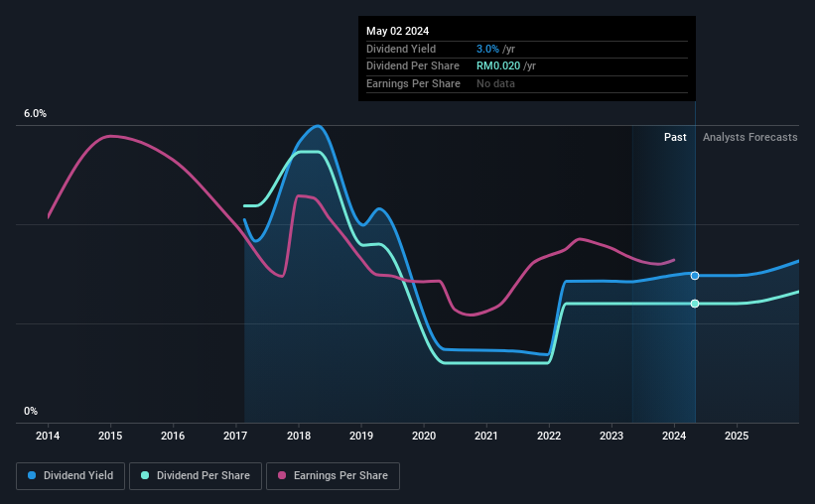Toggle the Dividend Yield legend button
This screenshot has height=504, width=815.
[70, 476]
